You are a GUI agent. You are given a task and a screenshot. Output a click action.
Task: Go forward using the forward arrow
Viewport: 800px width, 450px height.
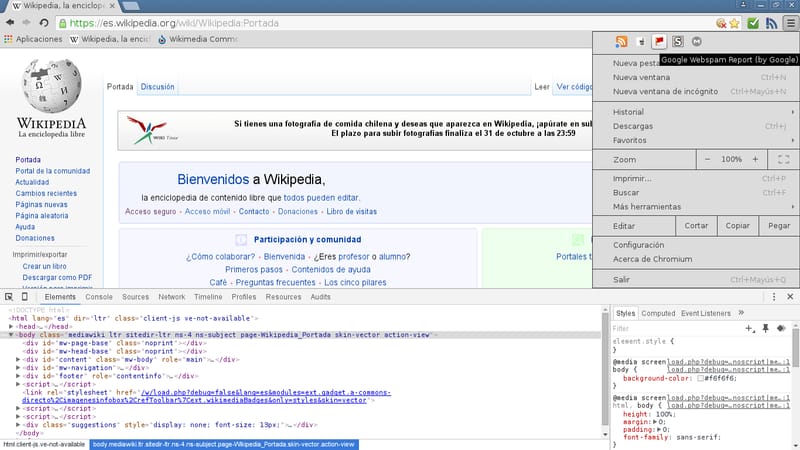click(x=27, y=22)
